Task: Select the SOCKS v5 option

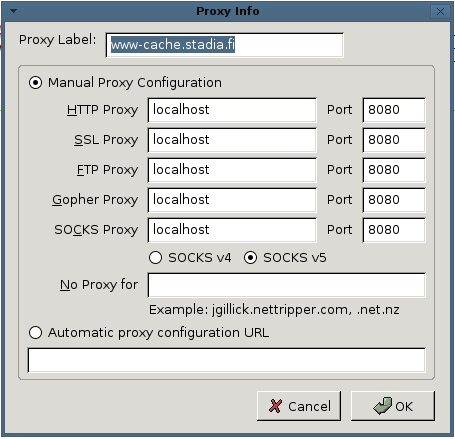Action: click(250, 258)
